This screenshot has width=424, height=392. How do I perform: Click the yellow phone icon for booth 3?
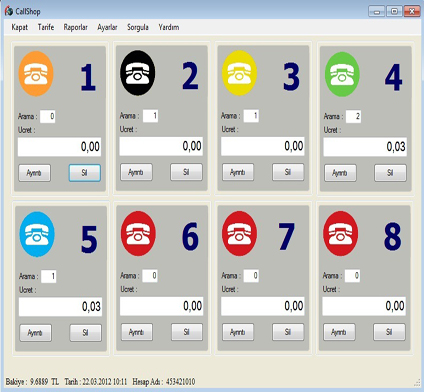239,73
